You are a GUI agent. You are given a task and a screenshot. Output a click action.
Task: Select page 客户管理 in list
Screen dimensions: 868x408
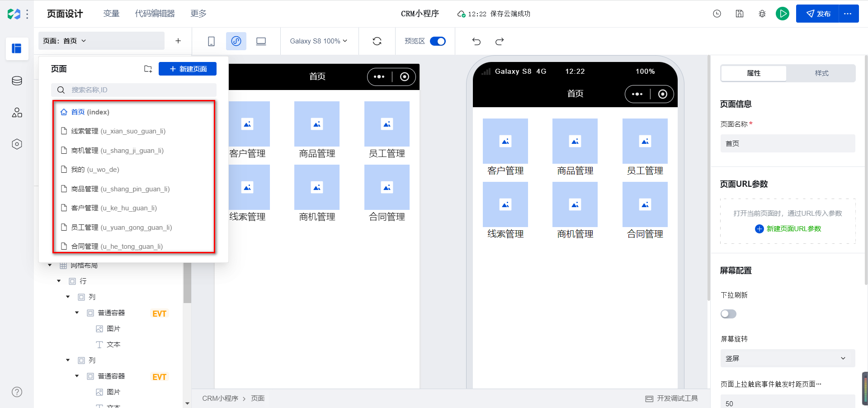pos(134,208)
